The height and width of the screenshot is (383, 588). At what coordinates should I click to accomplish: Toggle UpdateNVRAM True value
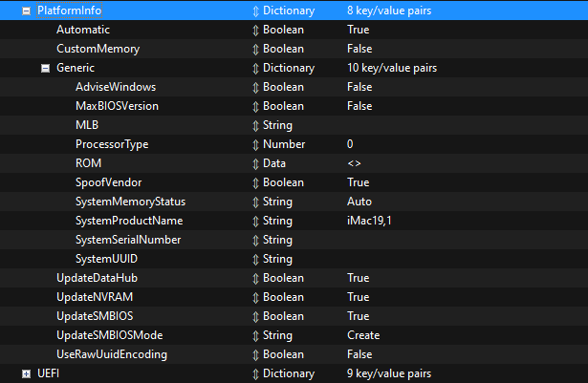pos(359,297)
